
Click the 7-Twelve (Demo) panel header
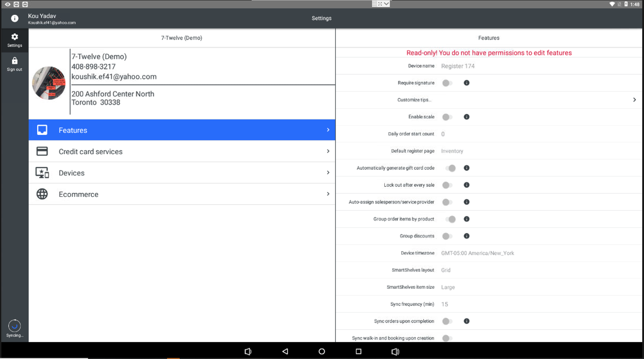point(181,38)
